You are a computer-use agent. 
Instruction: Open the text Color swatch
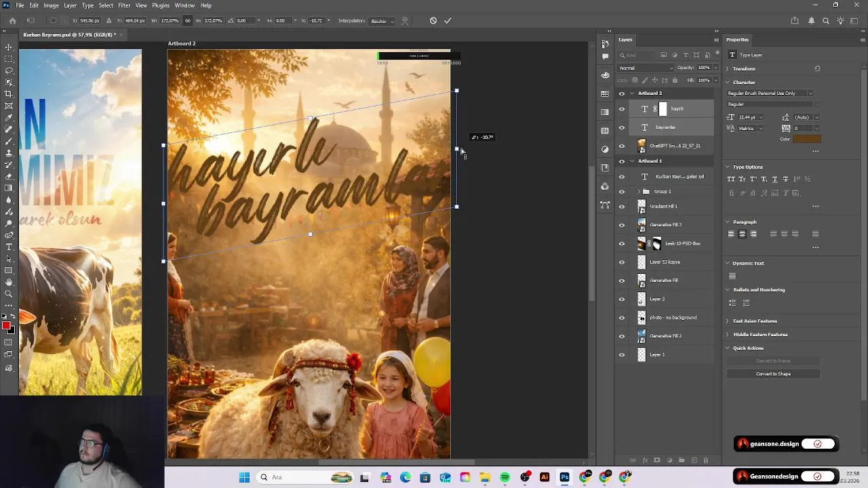pyautogui.click(x=807, y=139)
